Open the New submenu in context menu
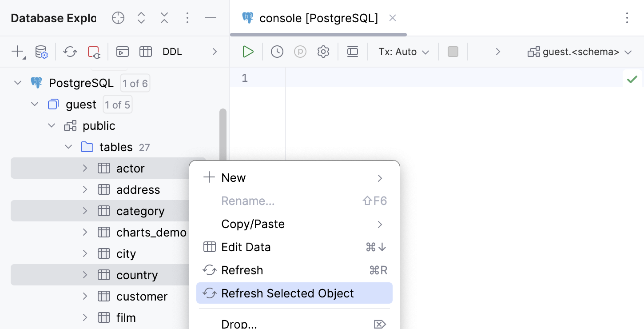 [x=233, y=177]
